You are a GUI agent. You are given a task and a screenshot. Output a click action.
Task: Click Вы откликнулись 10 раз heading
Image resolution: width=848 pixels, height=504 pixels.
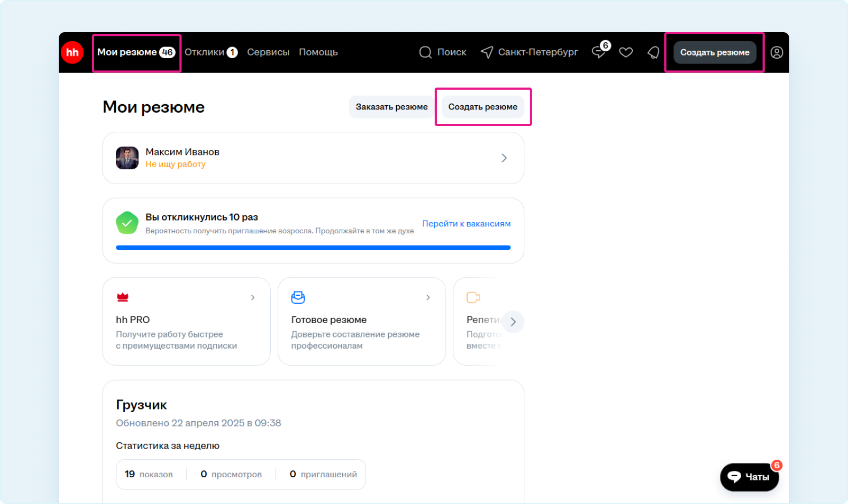tap(202, 217)
